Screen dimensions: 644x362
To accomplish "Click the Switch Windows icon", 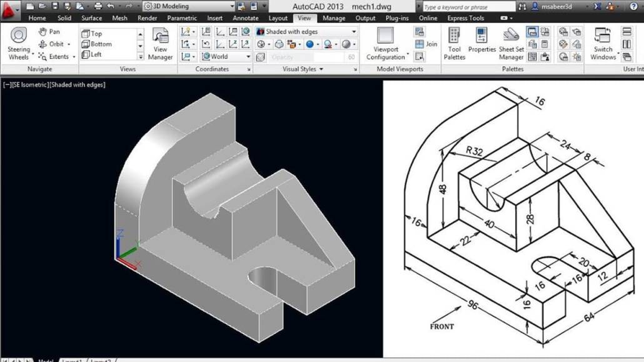I will (603, 42).
